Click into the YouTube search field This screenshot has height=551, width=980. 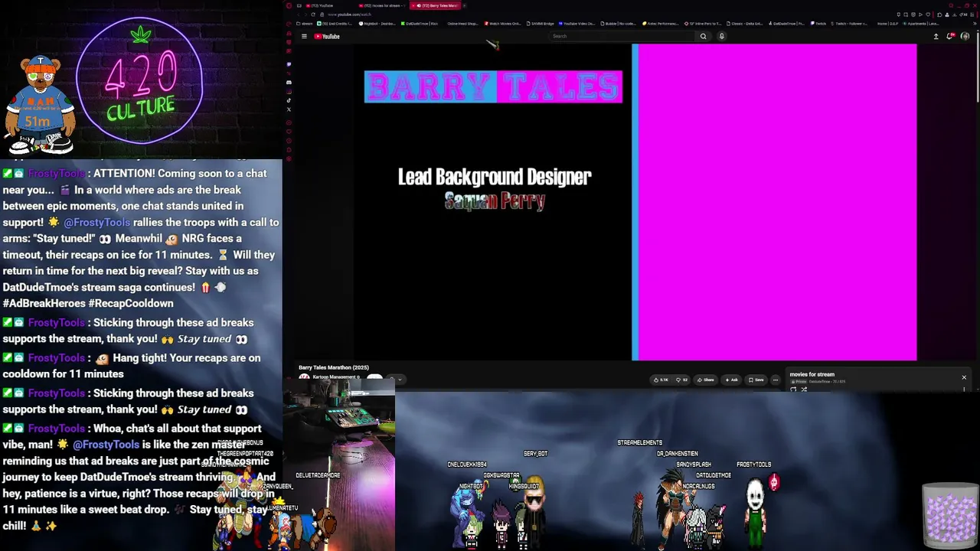point(622,36)
